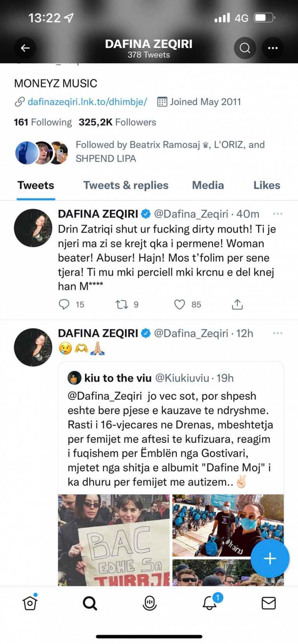Select the Home icon in bottom navigation
298x644 pixels.
29,603
